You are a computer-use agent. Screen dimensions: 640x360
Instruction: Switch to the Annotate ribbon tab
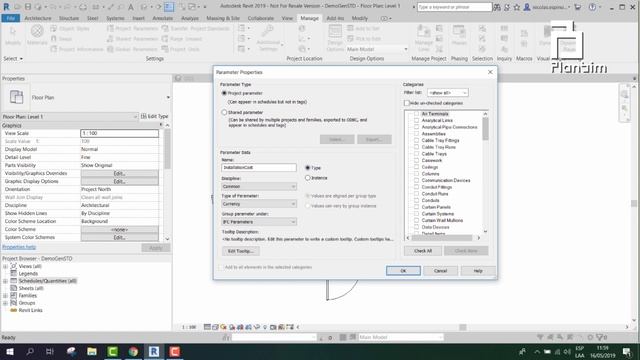[162, 18]
